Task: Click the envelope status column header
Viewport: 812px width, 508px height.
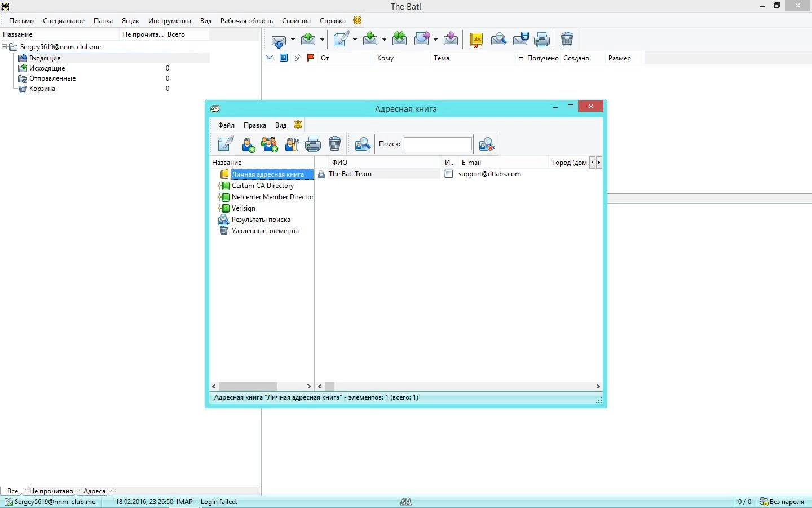Action: click(x=270, y=58)
